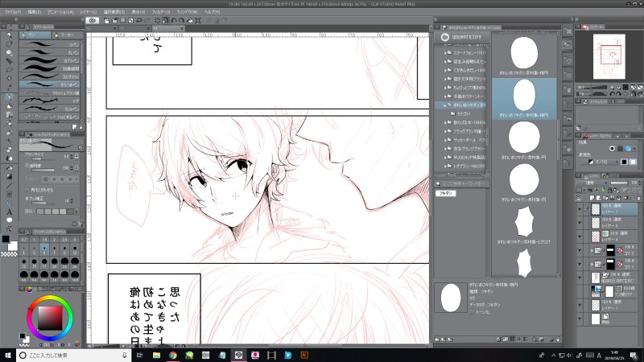
Task: Click the Undo arrow in command bar
Action: 139,20
